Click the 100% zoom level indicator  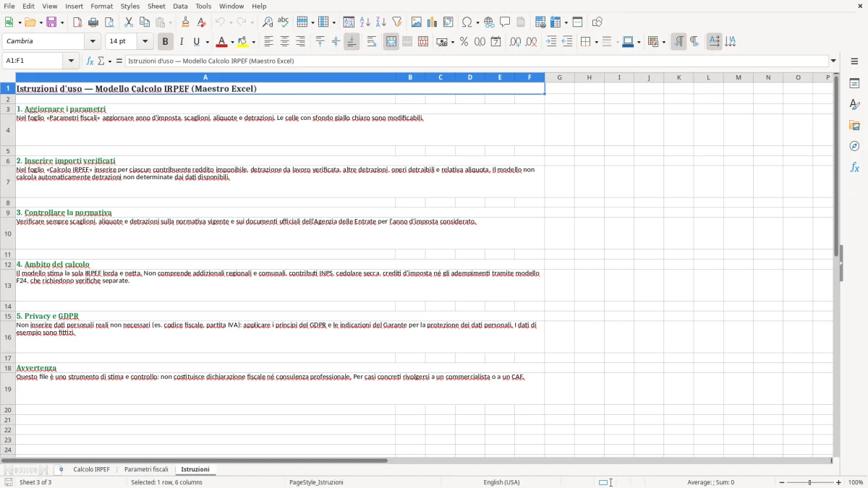pyautogui.click(x=856, y=482)
